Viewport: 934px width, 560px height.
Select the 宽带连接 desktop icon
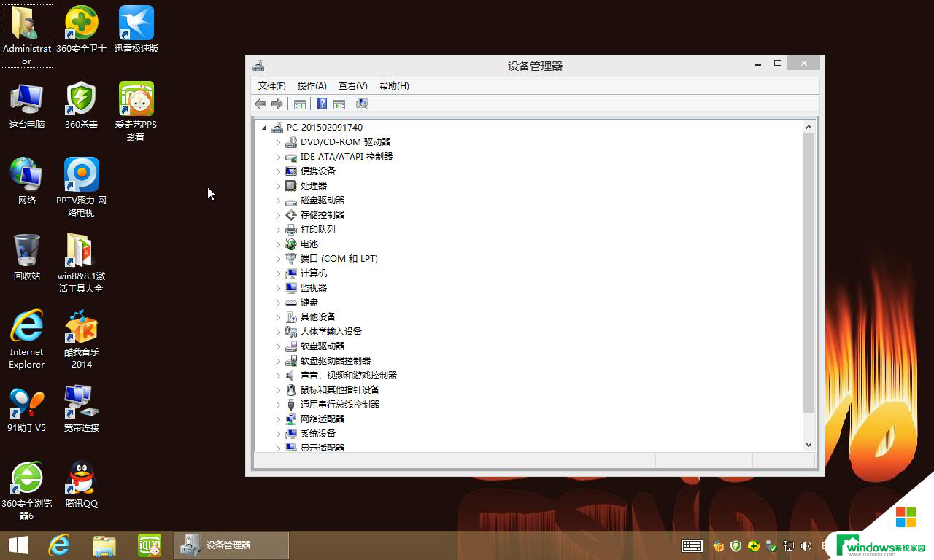(81, 409)
